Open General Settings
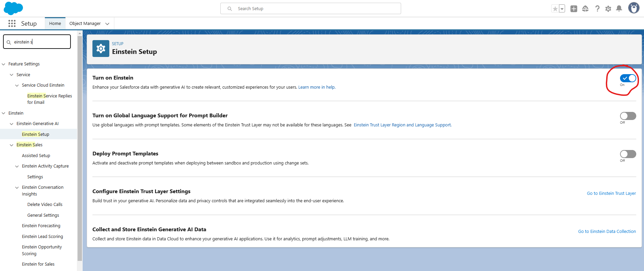 [43, 215]
